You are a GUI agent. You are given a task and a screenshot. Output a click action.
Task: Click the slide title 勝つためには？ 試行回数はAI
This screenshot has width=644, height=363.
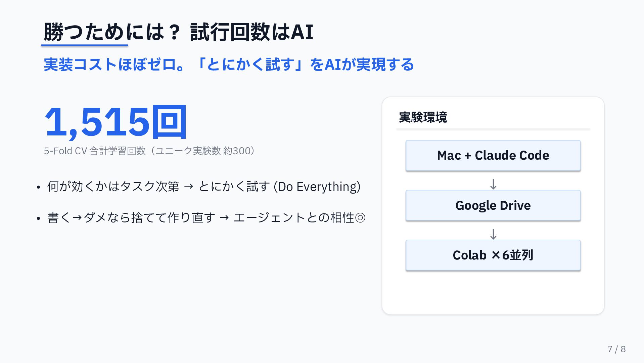[178, 32]
